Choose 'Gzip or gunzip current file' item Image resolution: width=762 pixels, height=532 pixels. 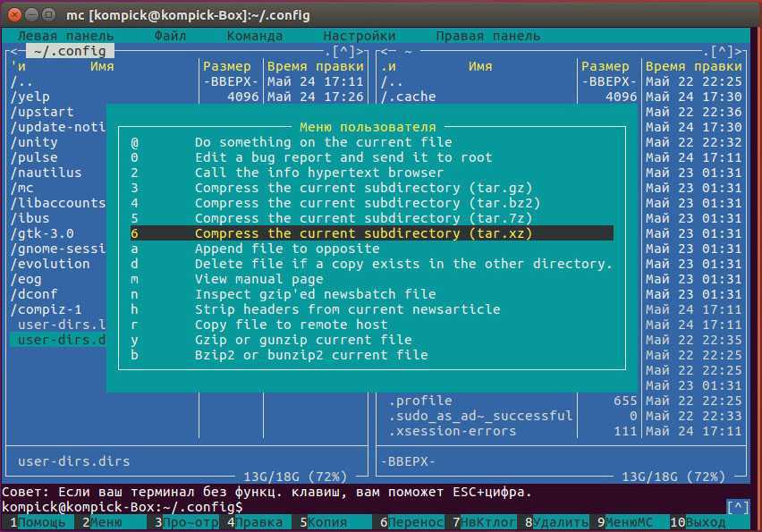[x=303, y=340]
